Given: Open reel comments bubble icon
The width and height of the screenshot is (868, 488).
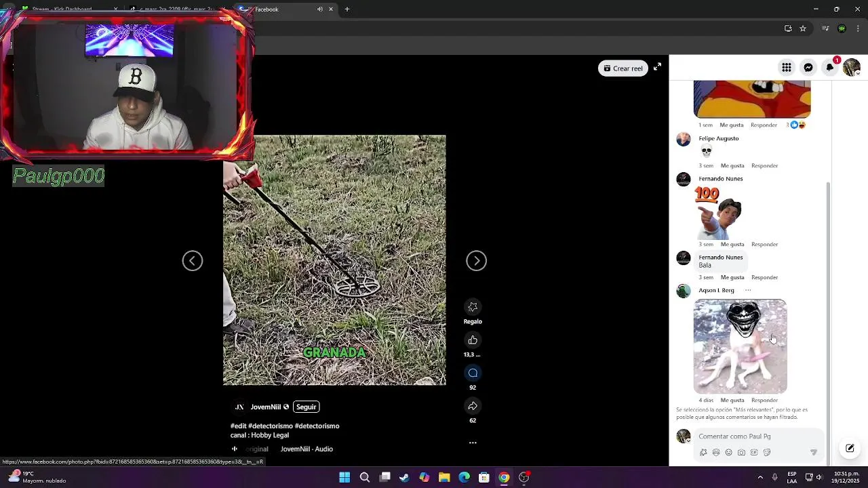Looking at the screenshot, I should (473, 373).
